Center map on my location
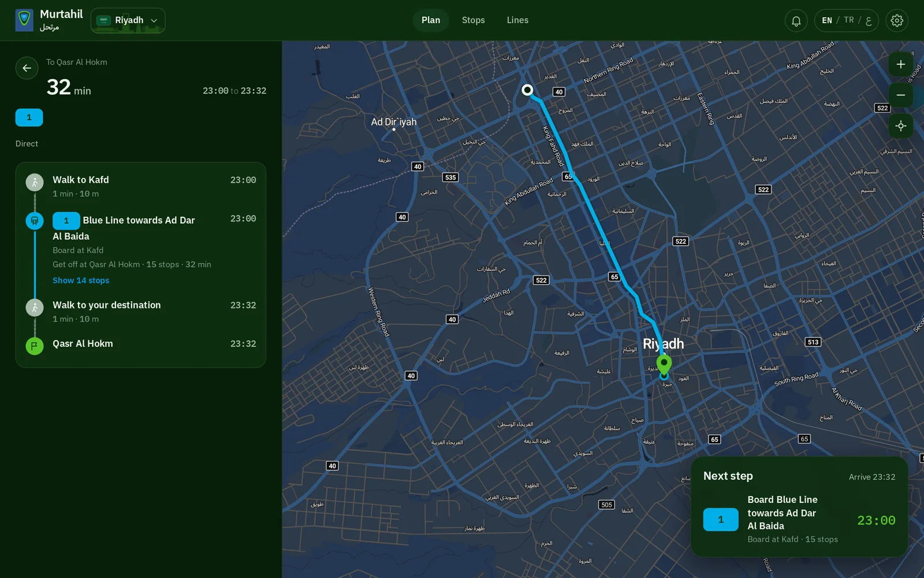Viewport: 924px width, 578px height. pos(900,126)
